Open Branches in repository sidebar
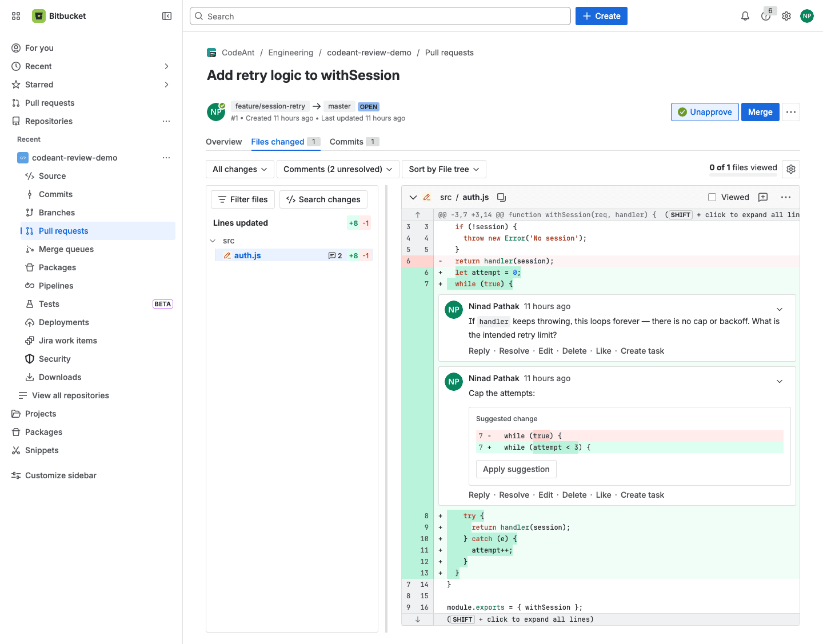 tap(57, 213)
